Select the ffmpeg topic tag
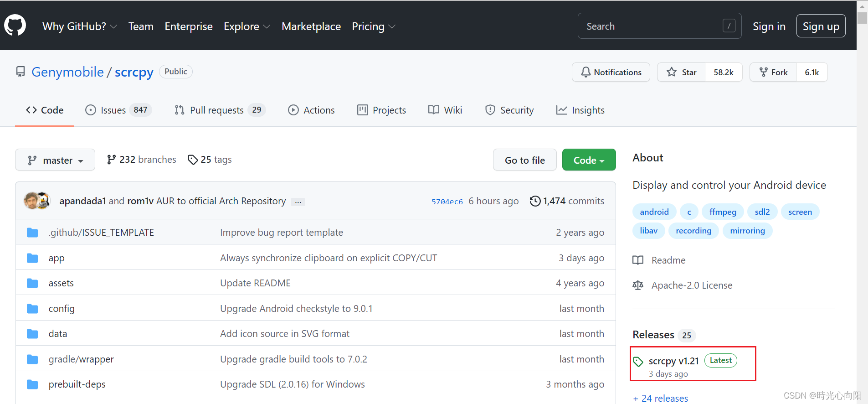The height and width of the screenshot is (404, 868). coord(723,212)
